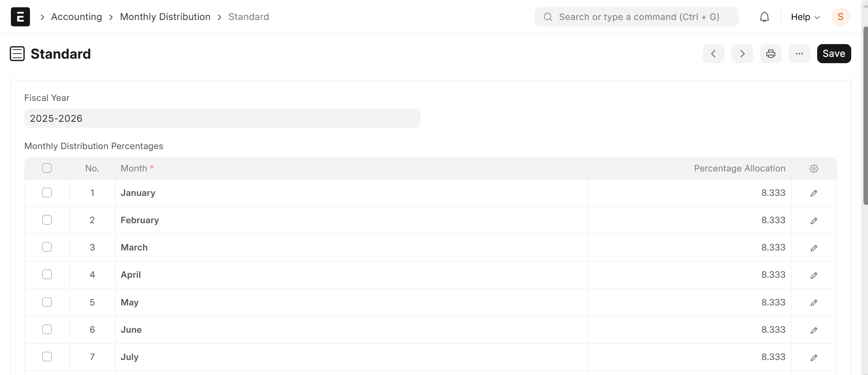Go to Monthly Distribution breadcrumb

(x=165, y=17)
